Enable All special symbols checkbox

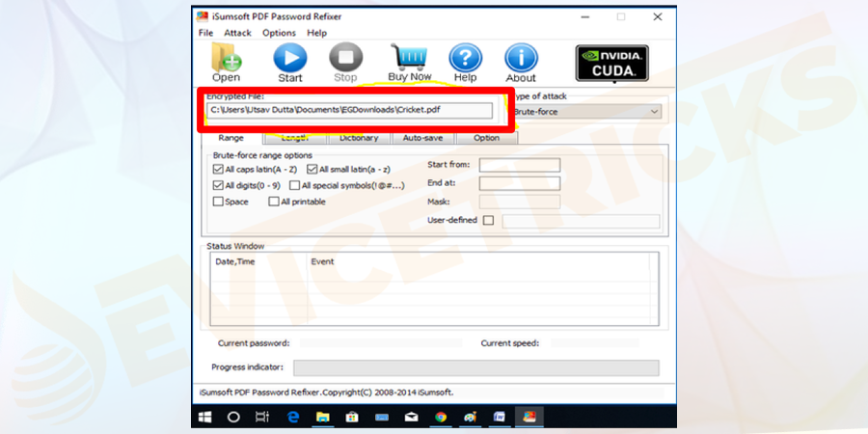point(294,185)
